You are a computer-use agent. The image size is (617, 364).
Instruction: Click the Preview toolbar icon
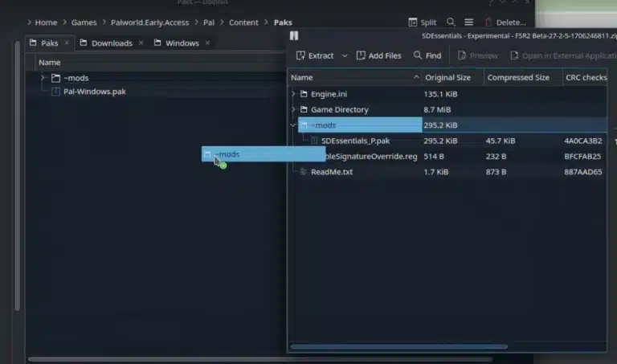[462, 55]
